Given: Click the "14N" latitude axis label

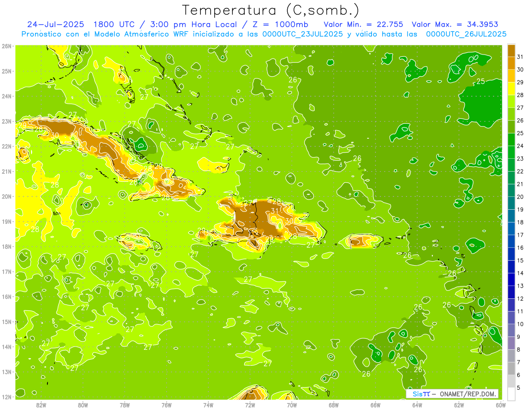Looking at the screenshot, I should 7,347.
